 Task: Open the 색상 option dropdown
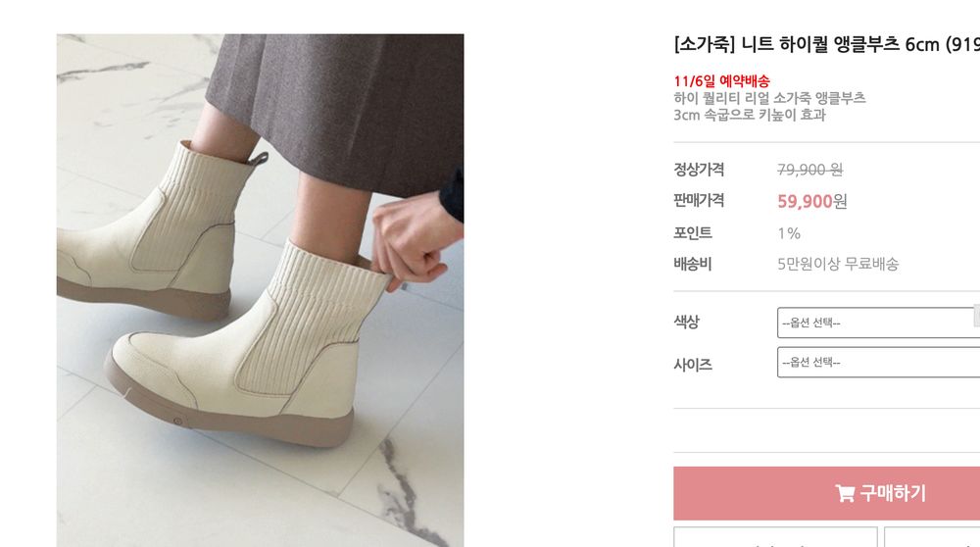pos(878,323)
